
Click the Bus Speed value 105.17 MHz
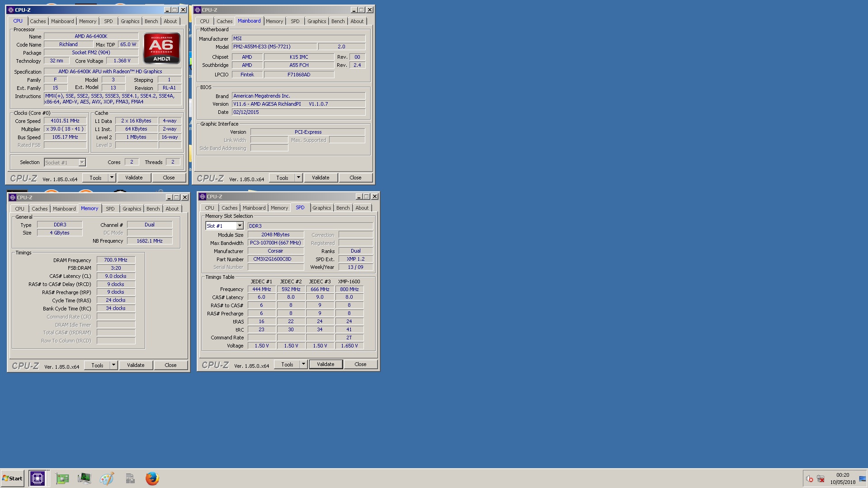(65, 137)
